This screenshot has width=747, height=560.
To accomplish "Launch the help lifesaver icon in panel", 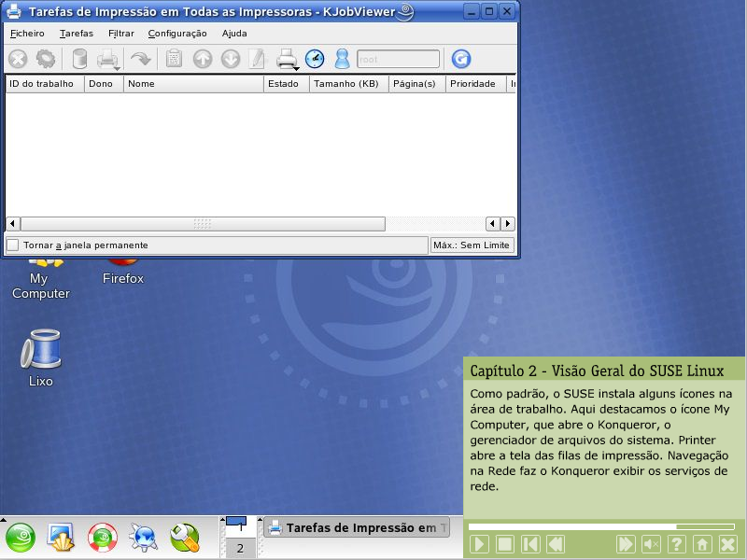I will (103, 537).
